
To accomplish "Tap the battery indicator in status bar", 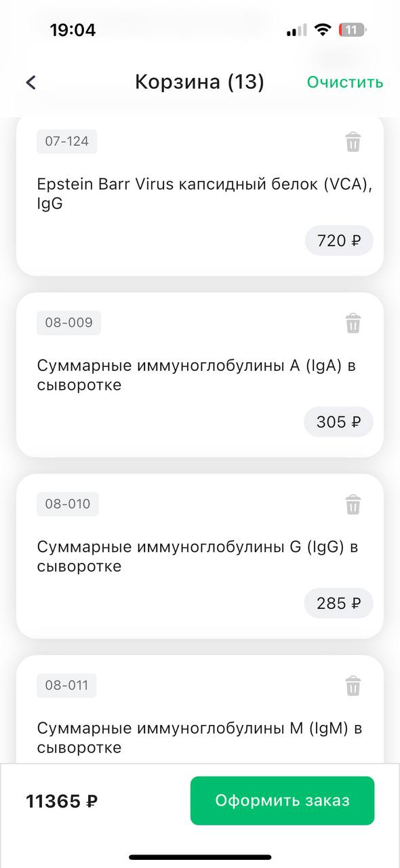I will pos(353,30).
